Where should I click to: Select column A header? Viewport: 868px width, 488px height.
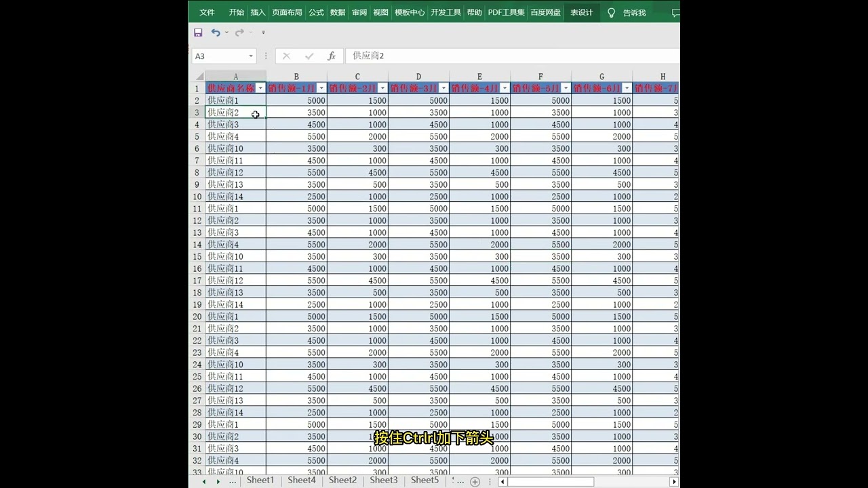(x=235, y=77)
